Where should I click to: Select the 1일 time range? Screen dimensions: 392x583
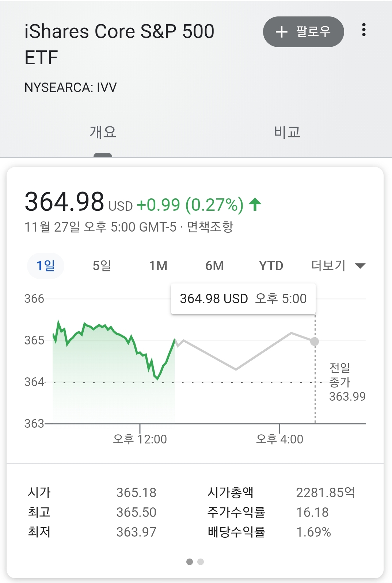[x=46, y=266]
